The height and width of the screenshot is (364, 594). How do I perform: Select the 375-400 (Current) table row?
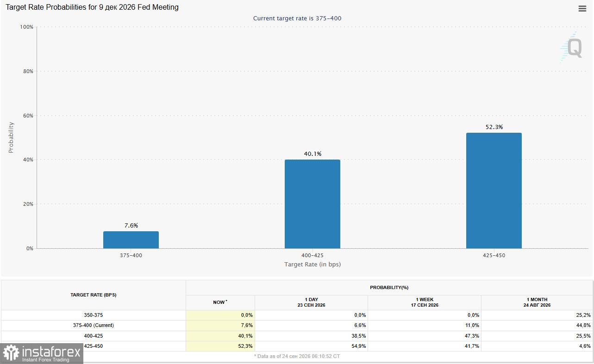[x=297, y=325]
